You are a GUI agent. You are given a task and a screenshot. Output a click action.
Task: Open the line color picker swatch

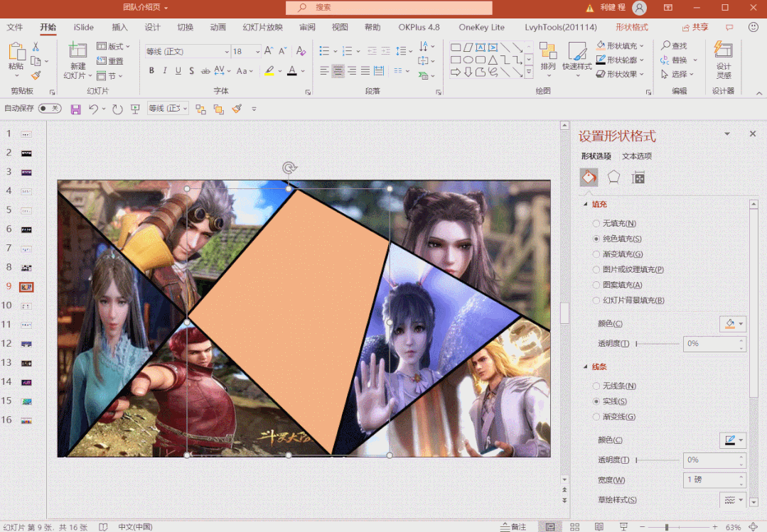(x=733, y=440)
